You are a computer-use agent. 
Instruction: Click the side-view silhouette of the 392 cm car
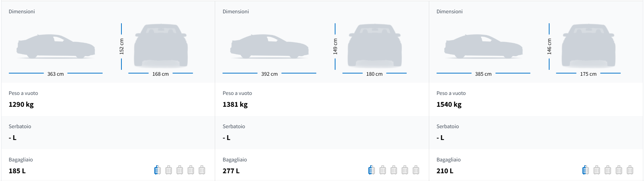point(269,47)
